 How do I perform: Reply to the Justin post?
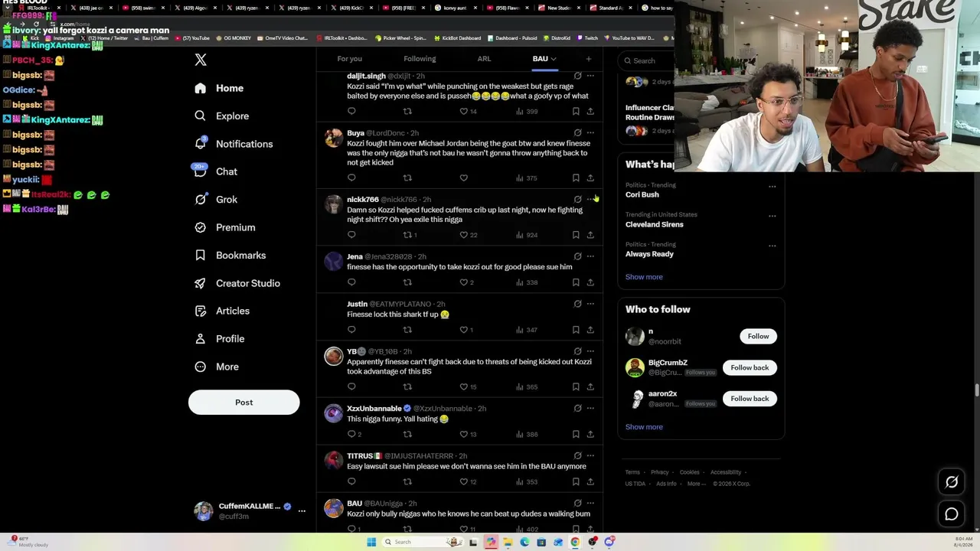coord(351,330)
